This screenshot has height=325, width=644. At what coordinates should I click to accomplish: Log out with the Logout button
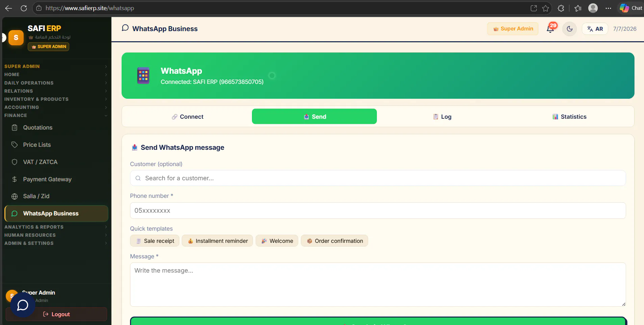[56, 314]
